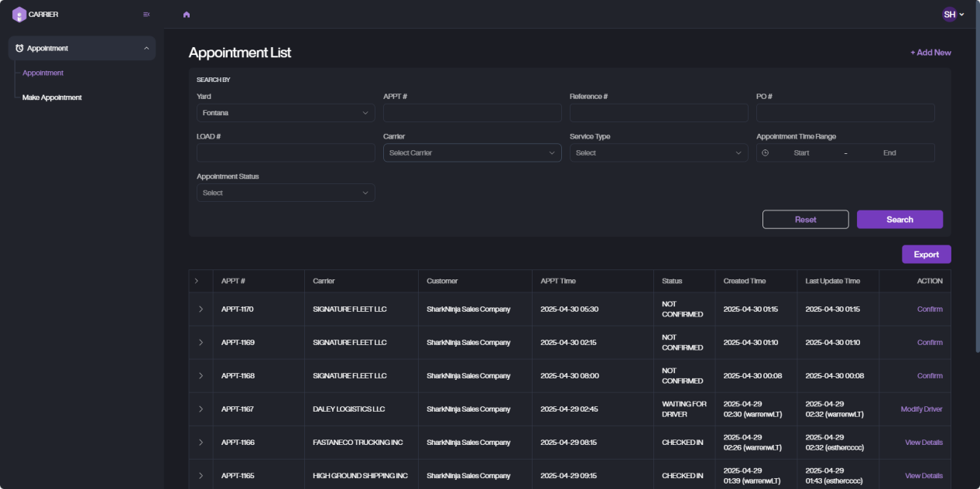Expand all rows via header chevron
980x489 pixels.
tap(197, 281)
